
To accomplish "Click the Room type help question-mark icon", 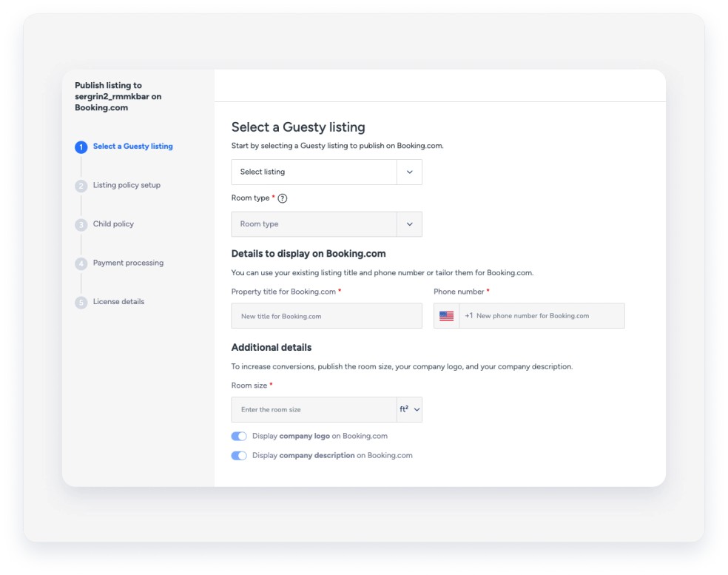I will pos(283,198).
